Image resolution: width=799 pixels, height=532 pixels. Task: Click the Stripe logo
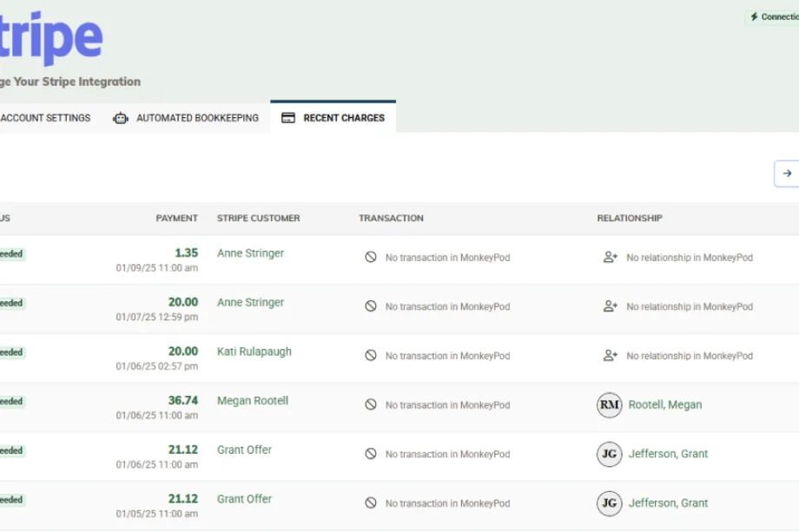coord(51,38)
